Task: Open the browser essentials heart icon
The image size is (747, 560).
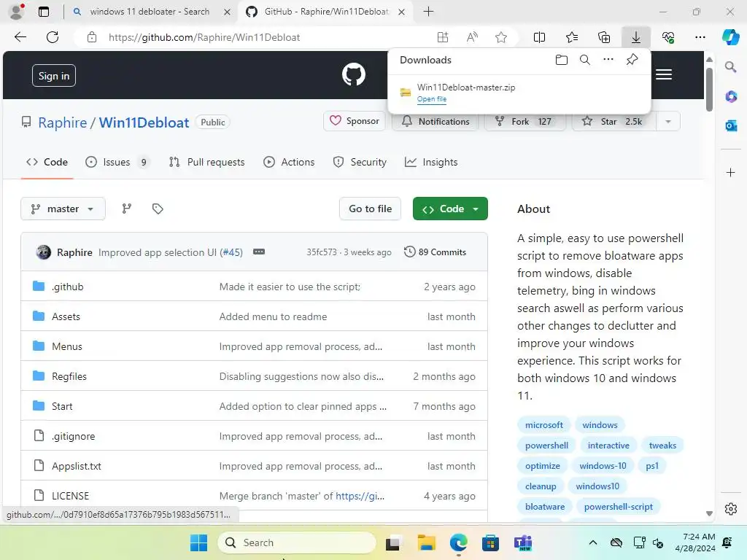Action: click(x=668, y=37)
